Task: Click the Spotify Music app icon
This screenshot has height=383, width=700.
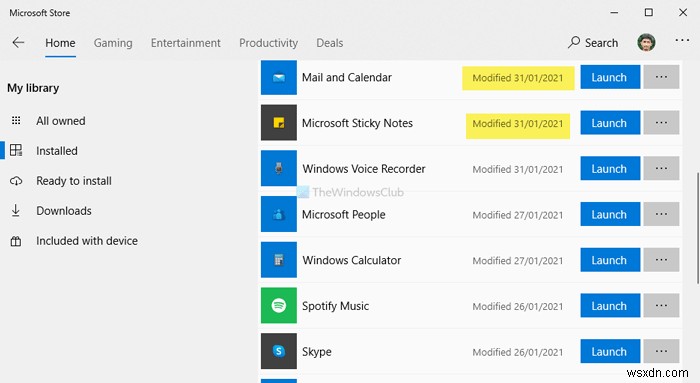Action: 279,306
